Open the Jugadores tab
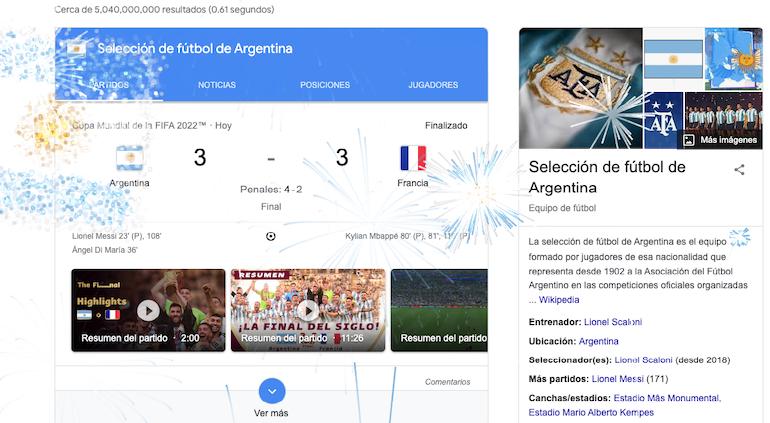This screenshot has height=423, width=770. point(433,85)
